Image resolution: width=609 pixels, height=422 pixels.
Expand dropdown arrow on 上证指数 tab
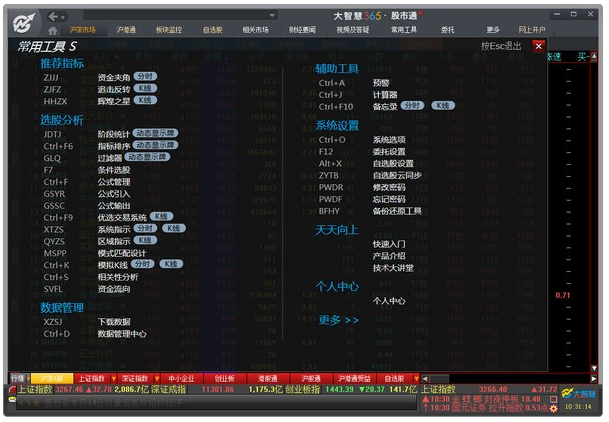click(114, 378)
